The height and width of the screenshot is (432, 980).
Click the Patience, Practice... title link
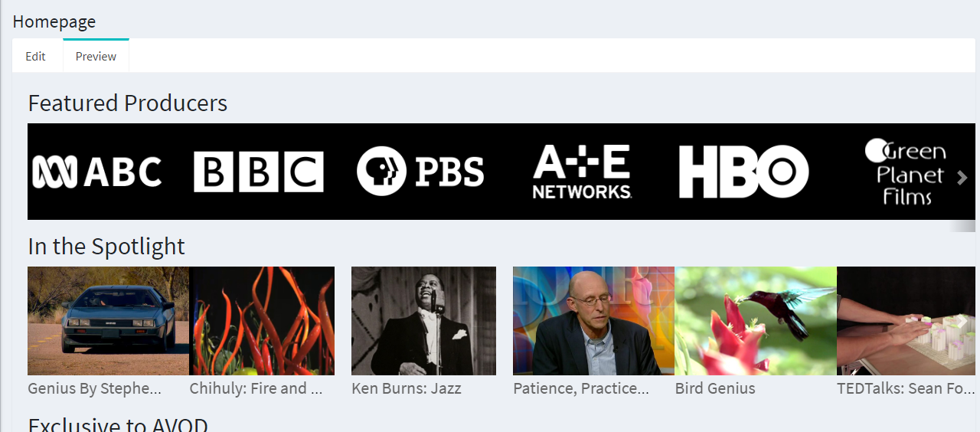point(581,388)
